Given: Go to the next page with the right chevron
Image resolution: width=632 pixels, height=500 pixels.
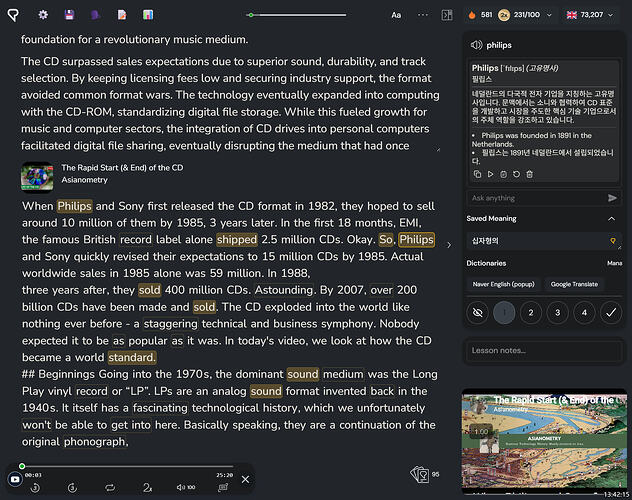Looking at the screenshot, I should pyautogui.click(x=449, y=245).
